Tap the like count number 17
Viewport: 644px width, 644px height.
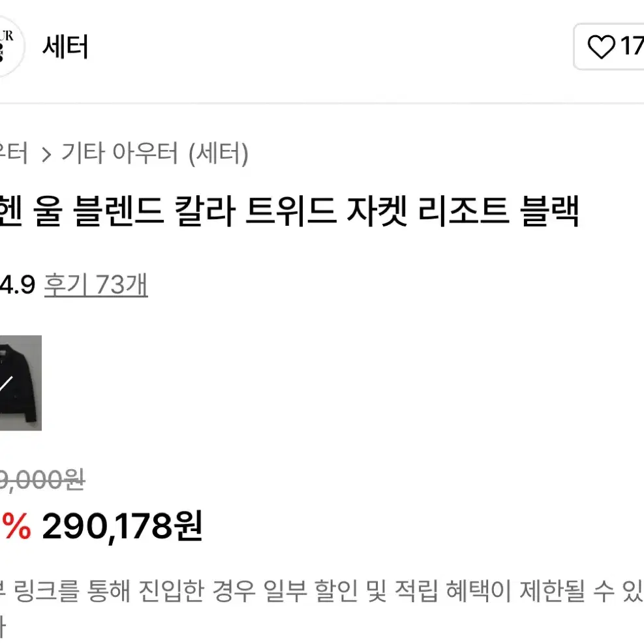632,46
